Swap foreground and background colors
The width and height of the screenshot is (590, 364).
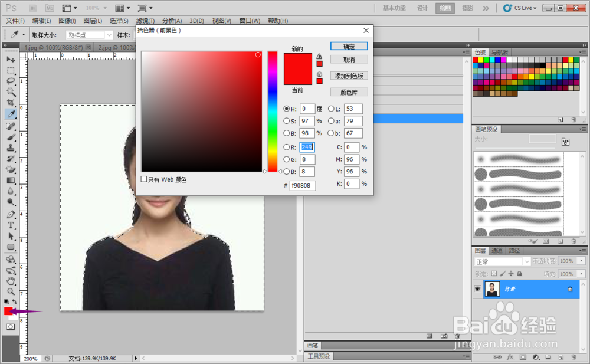click(x=15, y=301)
